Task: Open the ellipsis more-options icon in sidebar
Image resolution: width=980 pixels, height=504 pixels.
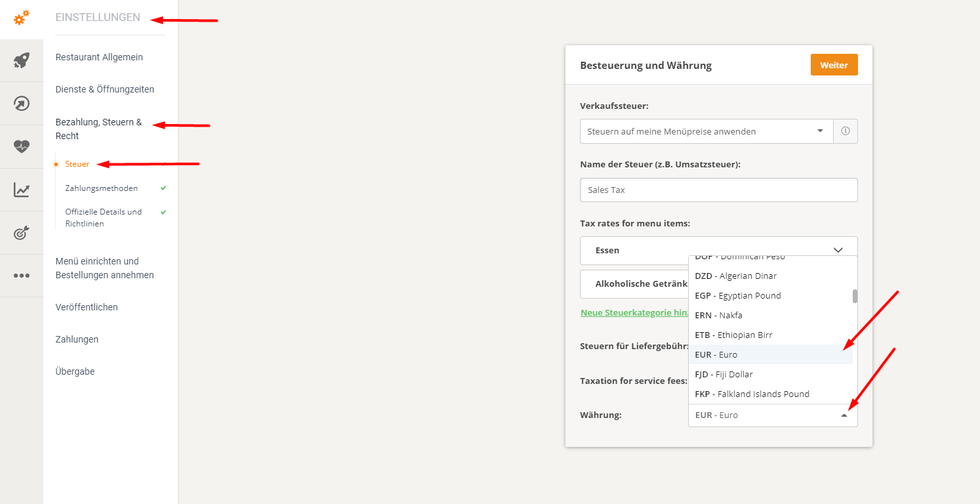Action: click(x=22, y=275)
